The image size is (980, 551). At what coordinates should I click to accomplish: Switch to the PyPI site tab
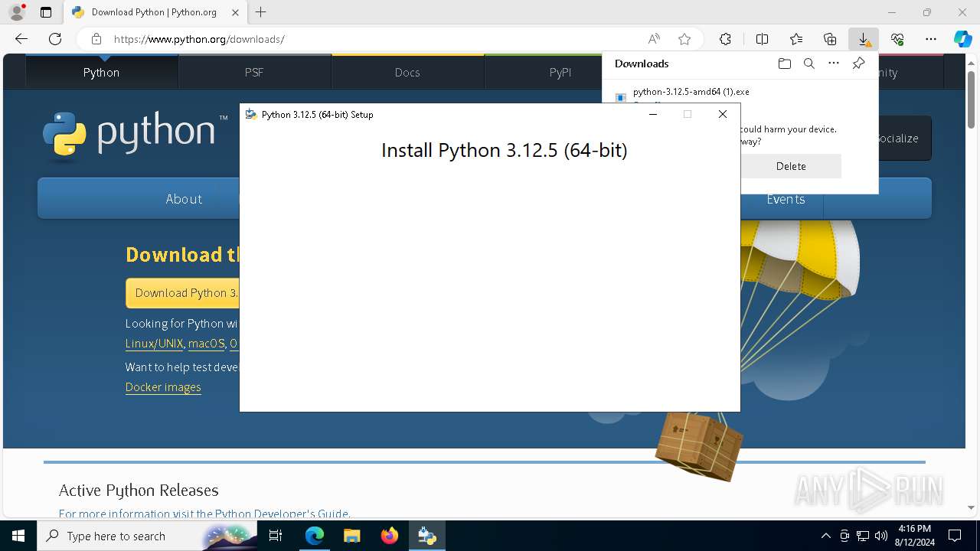560,72
